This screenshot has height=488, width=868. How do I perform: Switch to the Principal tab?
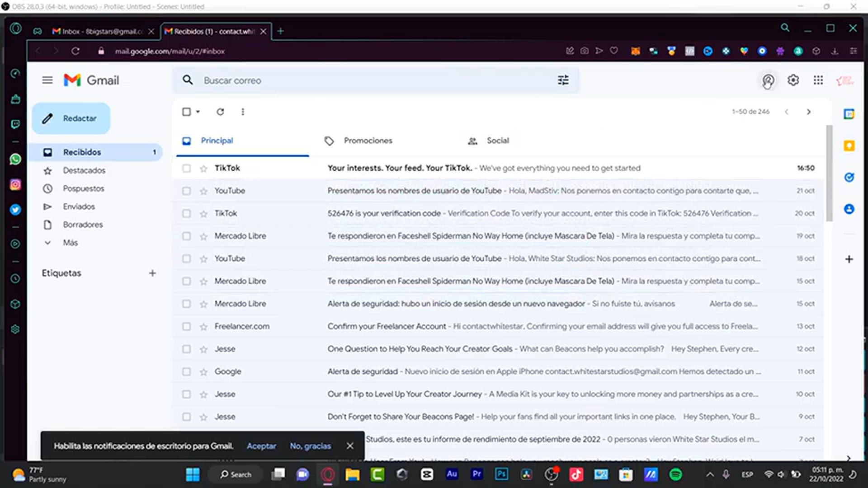[243, 141]
